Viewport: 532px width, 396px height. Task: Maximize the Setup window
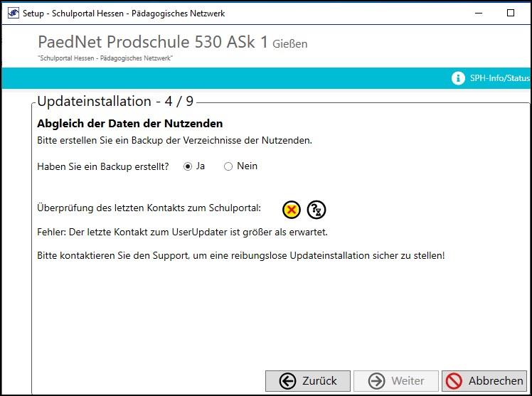(x=510, y=14)
